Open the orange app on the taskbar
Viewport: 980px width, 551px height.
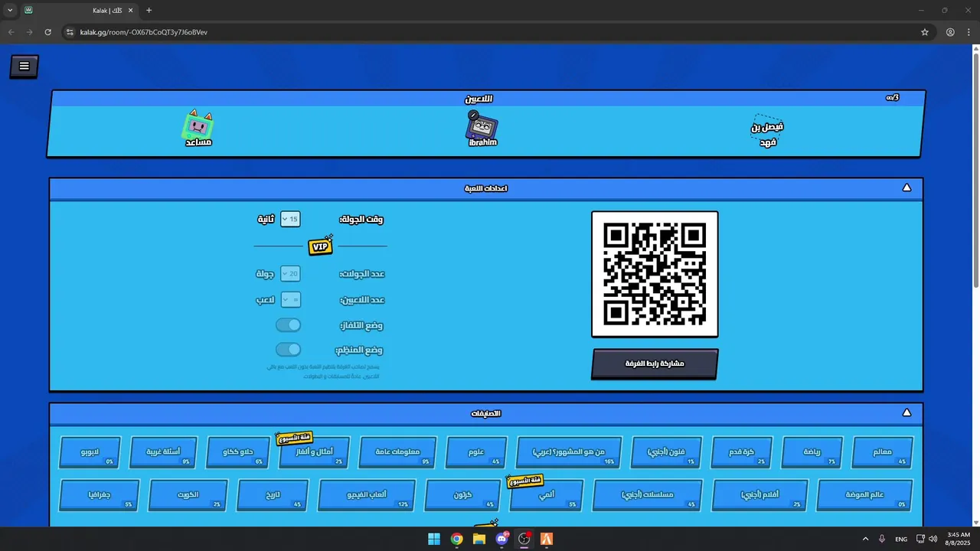coord(547,539)
